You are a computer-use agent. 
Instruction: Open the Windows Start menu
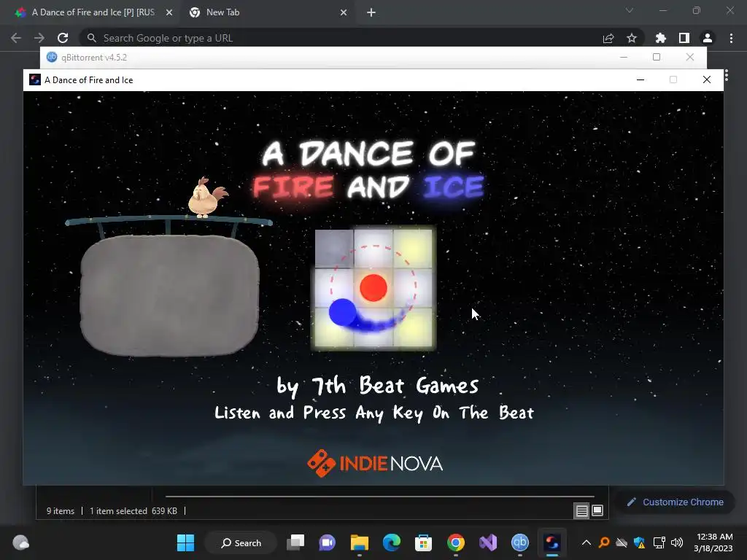185,542
